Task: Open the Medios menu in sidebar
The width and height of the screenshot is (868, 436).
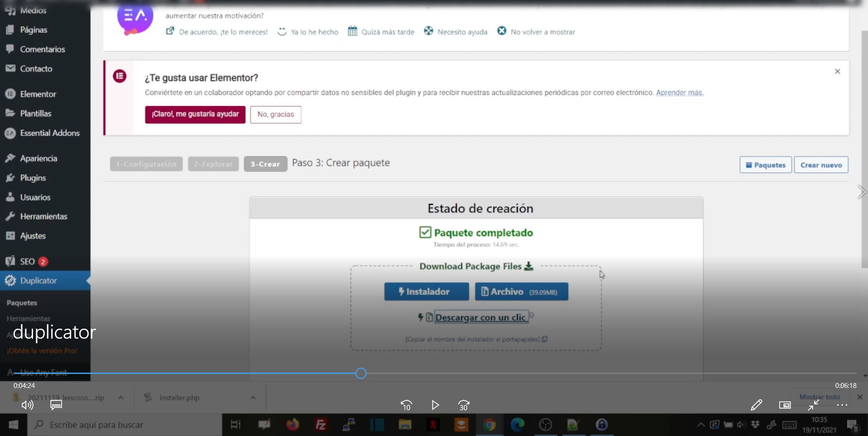Action: click(x=33, y=10)
